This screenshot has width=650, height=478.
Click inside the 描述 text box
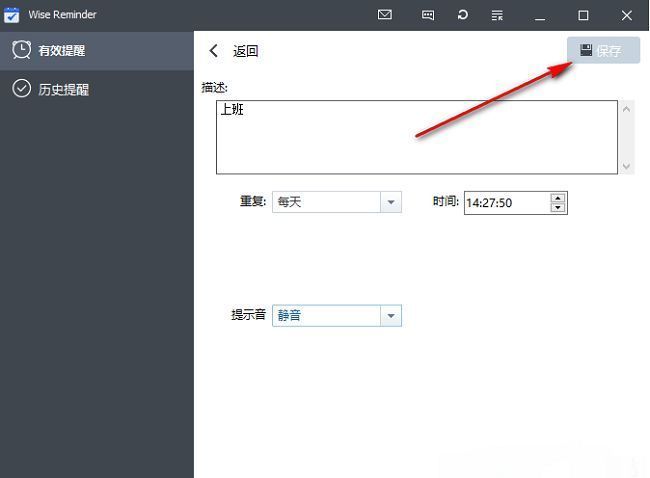coord(416,137)
